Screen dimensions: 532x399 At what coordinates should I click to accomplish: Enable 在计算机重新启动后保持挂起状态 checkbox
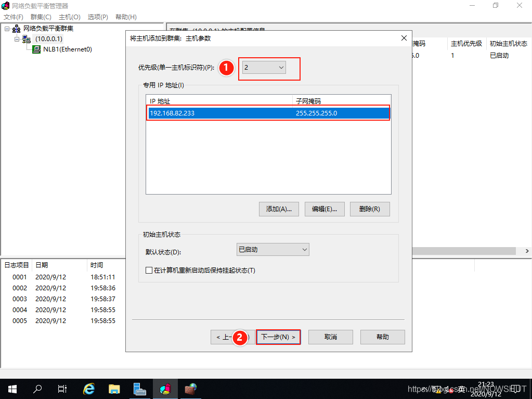click(x=149, y=271)
